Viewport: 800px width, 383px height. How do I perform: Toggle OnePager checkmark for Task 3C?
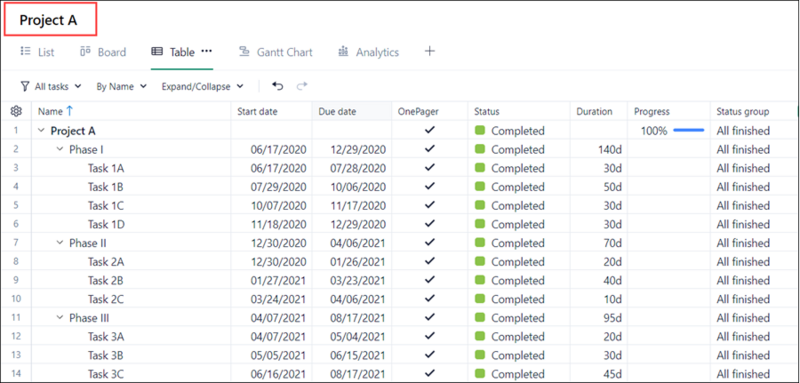[430, 373]
